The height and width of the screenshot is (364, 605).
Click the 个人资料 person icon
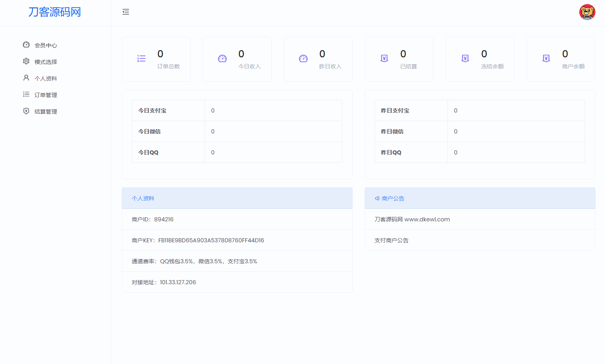click(x=26, y=78)
